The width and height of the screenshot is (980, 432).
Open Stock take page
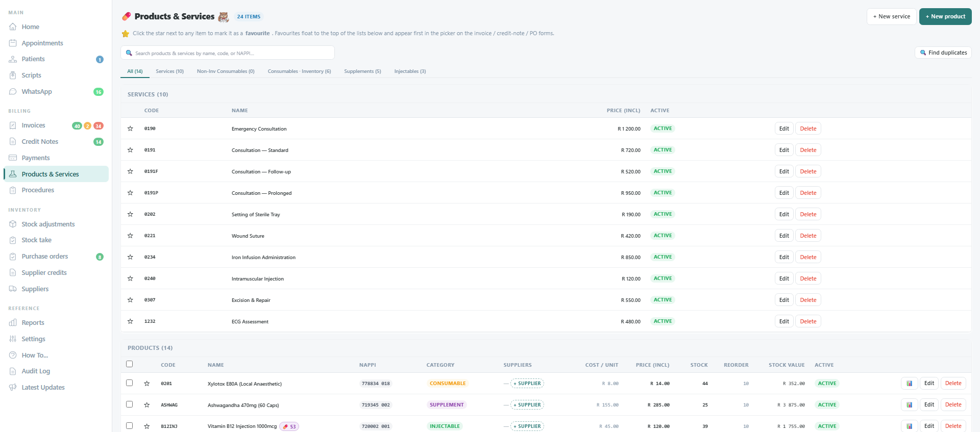pyautogui.click(x=56, y=240)
